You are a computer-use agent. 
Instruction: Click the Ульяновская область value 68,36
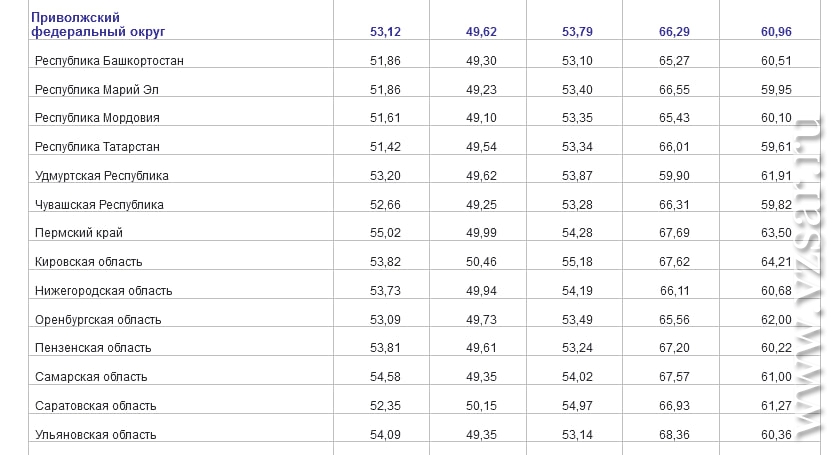(674, 435)
